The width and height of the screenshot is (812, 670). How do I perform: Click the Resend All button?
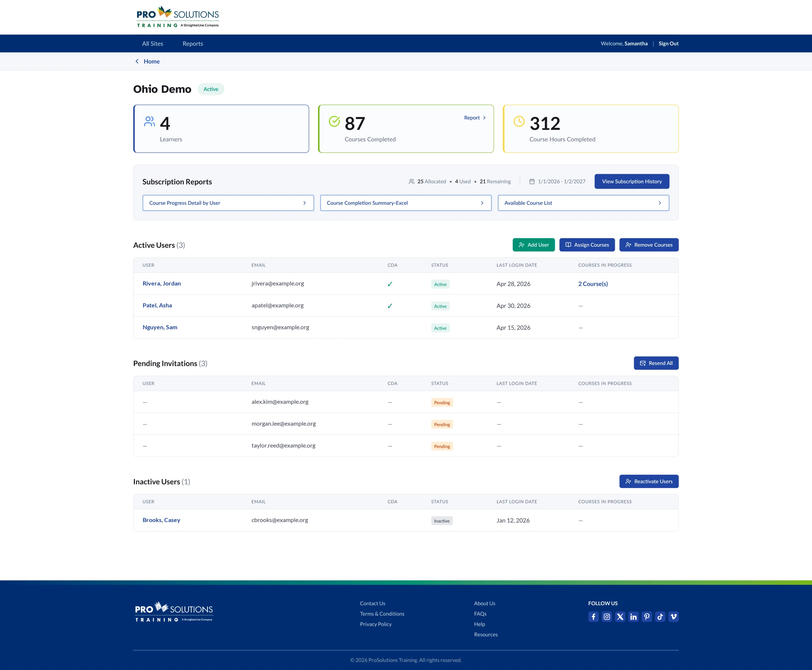point(656,363)
